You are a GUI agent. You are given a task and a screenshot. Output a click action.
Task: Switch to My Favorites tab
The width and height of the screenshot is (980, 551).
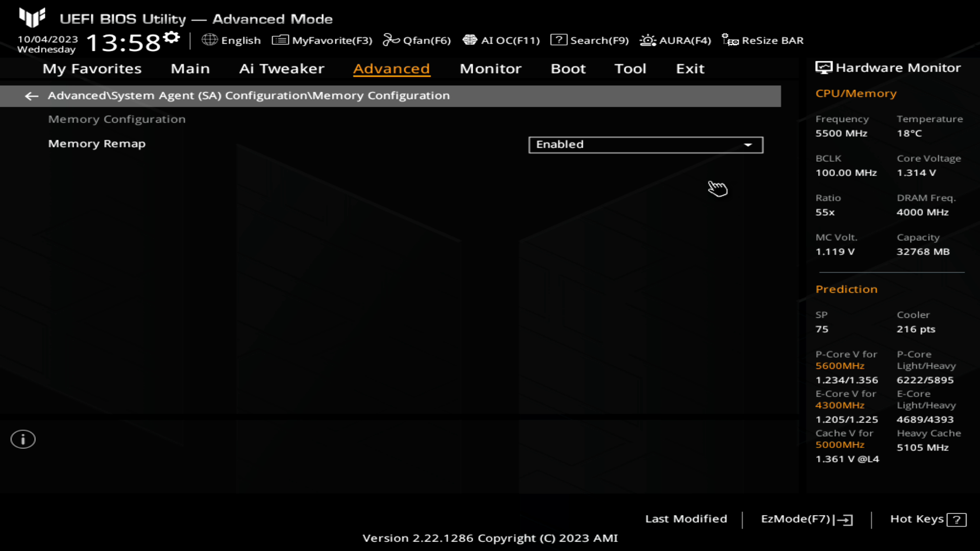92,68
